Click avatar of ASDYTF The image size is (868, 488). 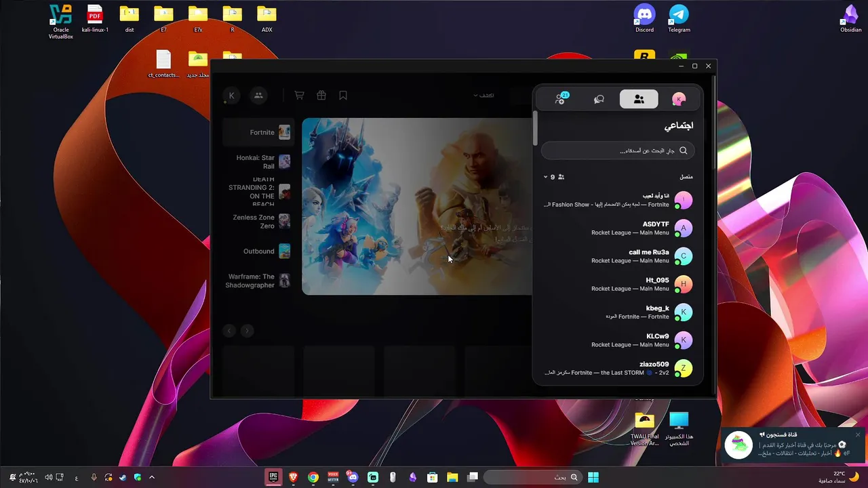[x=684, y=228]
